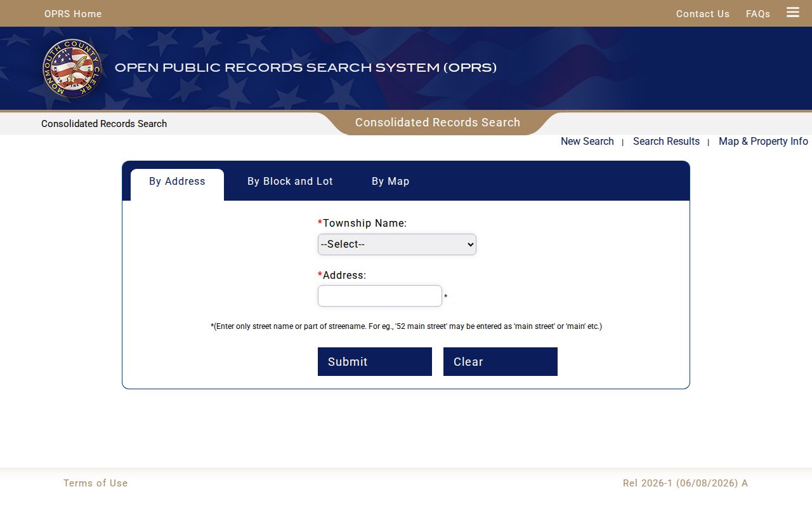Open the hamburger menu icon

tap(793, 12)
